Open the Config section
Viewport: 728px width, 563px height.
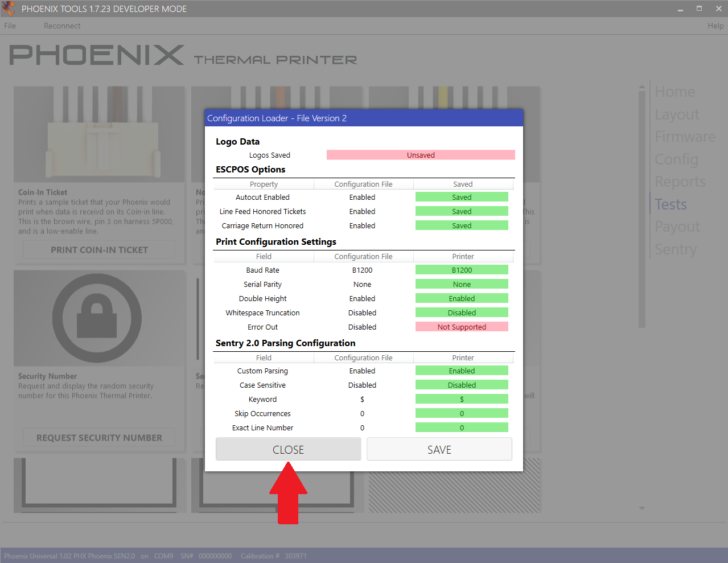pyautogui.click(x=676, y=159)
